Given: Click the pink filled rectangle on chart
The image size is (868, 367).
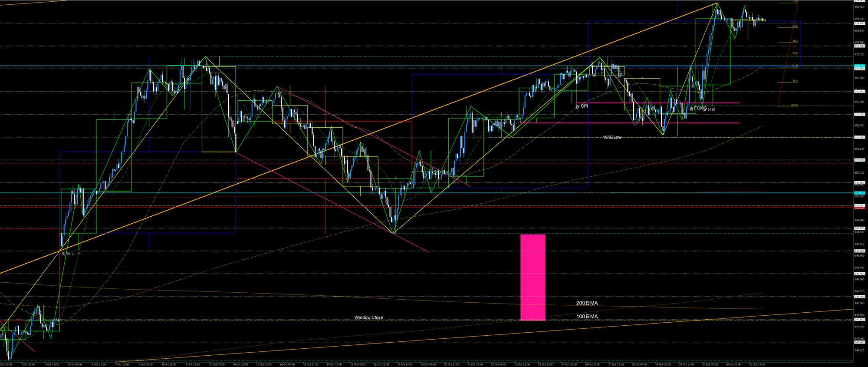Looking at the screenshot, I should [533, 277].
